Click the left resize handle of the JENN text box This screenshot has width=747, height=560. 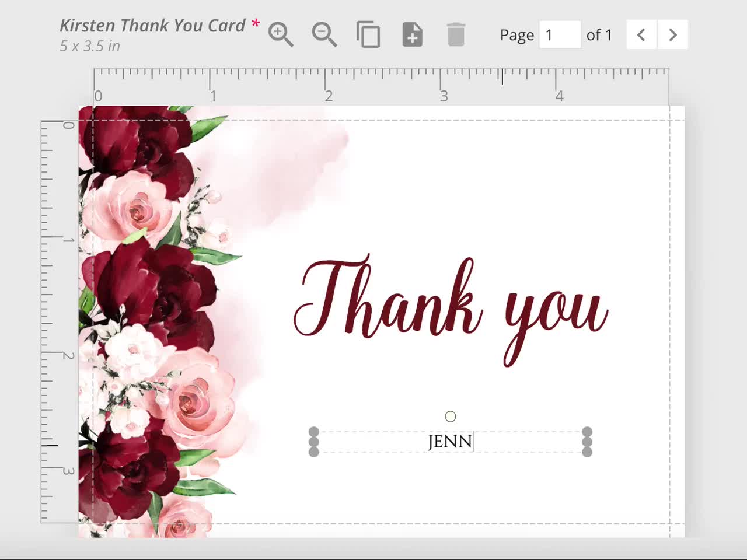tap(314, 442)
